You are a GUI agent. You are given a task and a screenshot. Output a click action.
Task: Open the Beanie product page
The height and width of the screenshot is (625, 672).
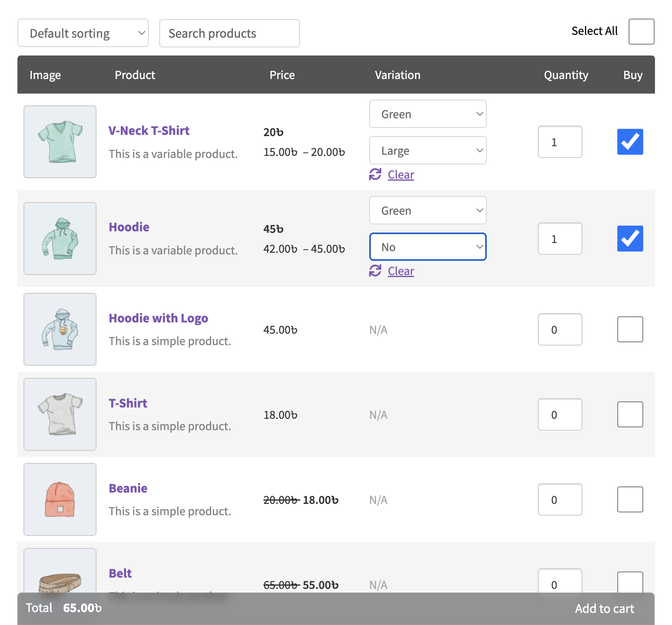(128, 488)
